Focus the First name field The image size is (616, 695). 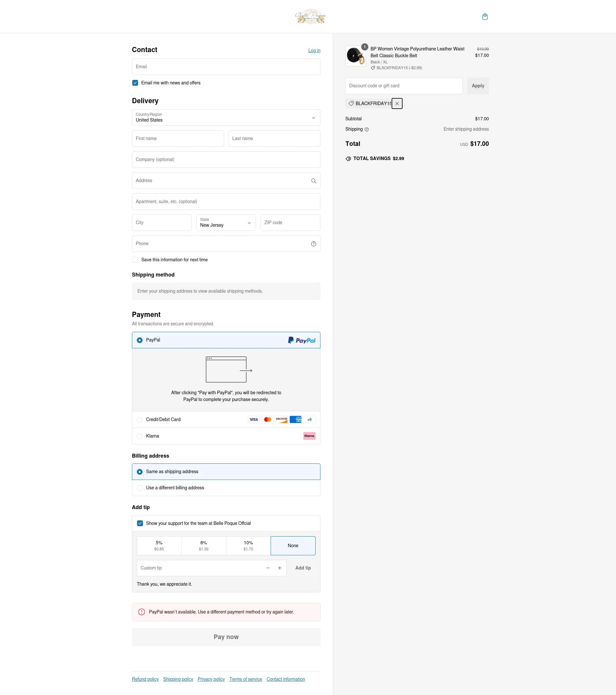click(178, 139)
